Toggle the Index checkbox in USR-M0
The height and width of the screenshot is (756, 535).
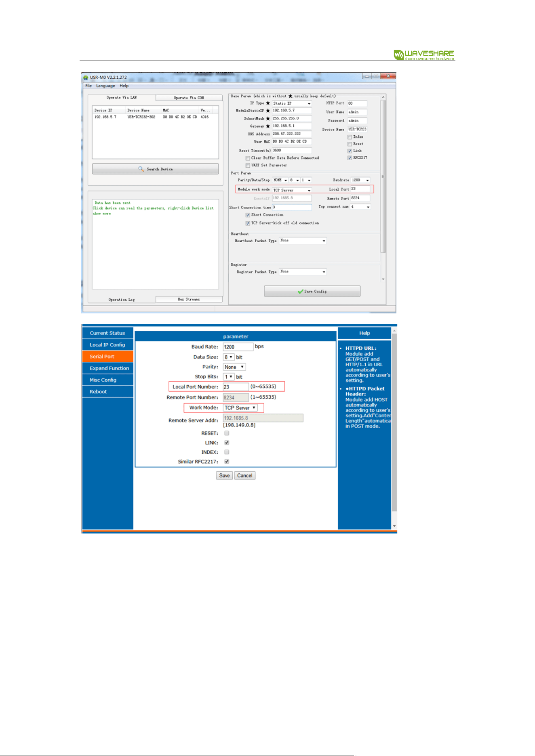click(x=350, y=137)
